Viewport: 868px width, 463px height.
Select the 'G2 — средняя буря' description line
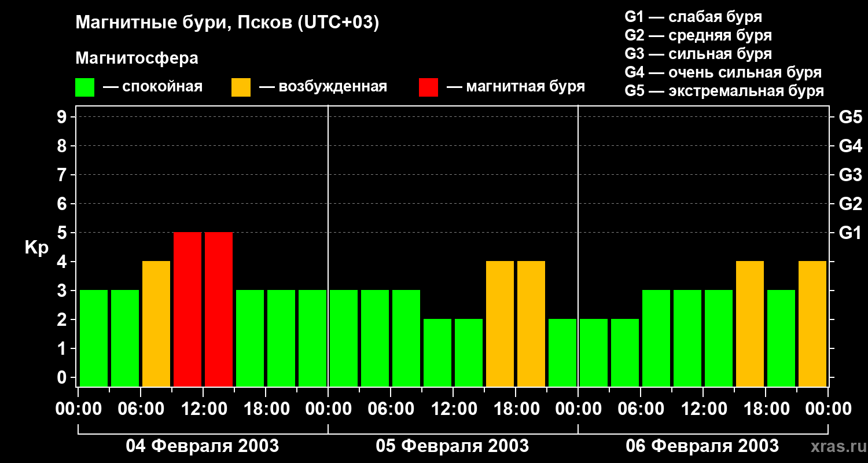(698, 35)
